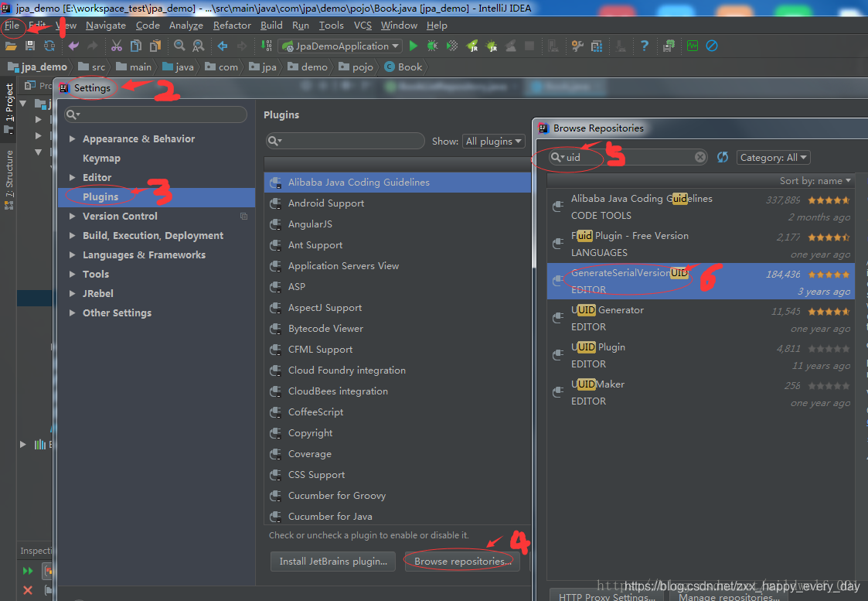Click the Save All toolbar icon

point(30,46)
